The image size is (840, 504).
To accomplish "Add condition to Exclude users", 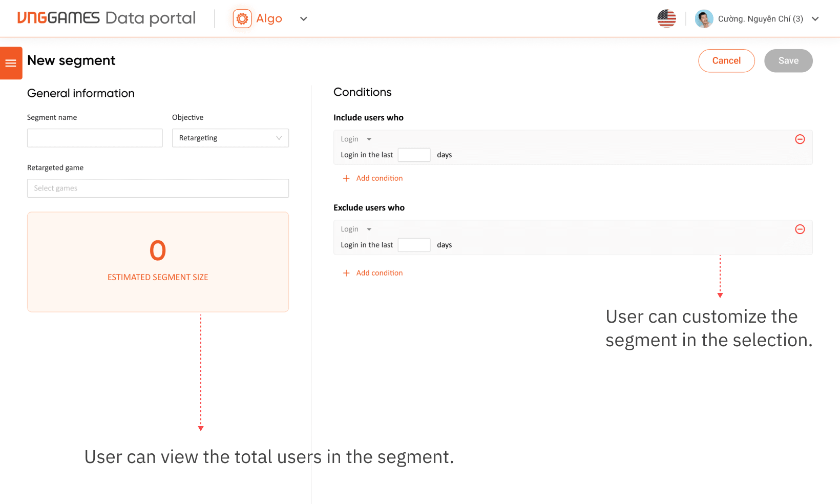I will [379, 273].
